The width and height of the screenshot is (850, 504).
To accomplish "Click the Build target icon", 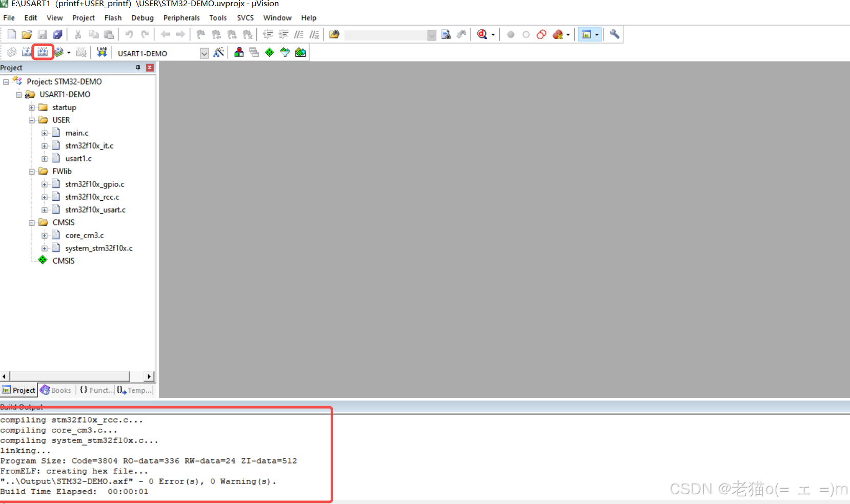I will (27, 52).
